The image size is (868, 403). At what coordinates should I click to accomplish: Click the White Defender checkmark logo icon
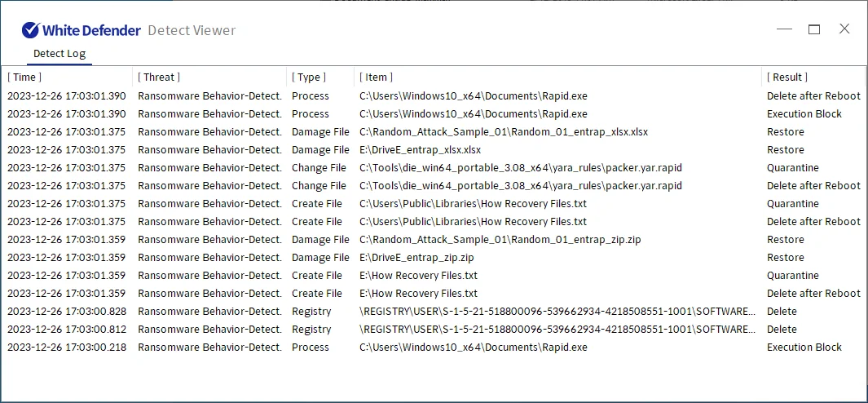(x=31, y=30)
